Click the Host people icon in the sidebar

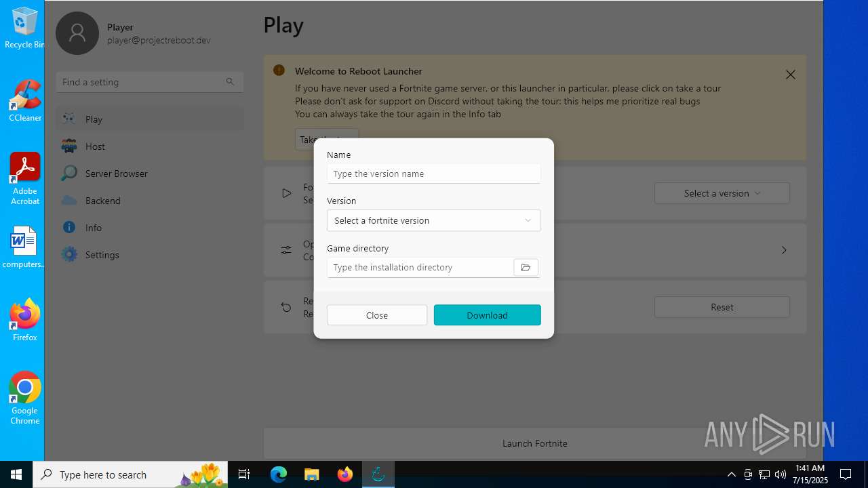(68, 146)
